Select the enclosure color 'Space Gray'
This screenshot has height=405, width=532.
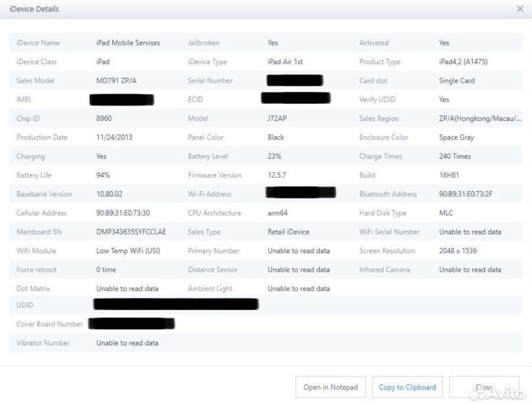click(x=456, y=137)
